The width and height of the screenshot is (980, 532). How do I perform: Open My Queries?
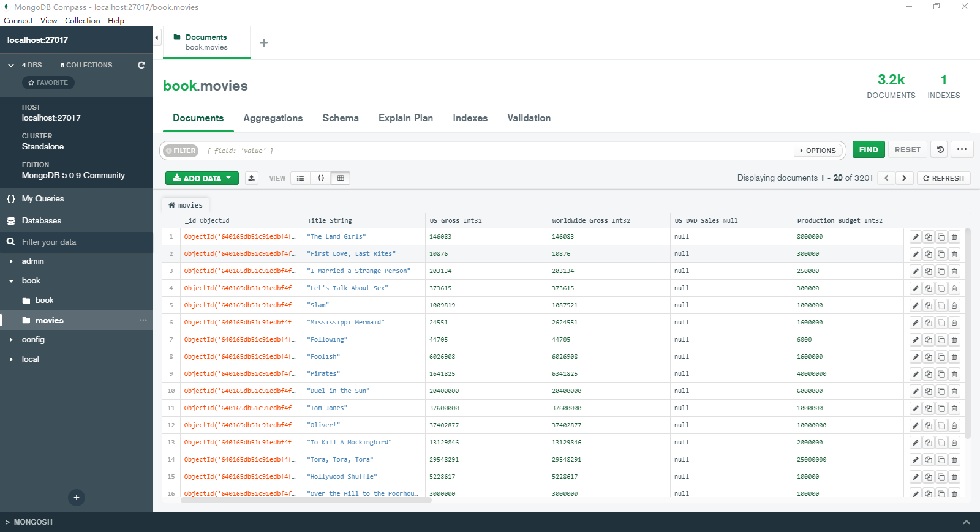[77, 199]
